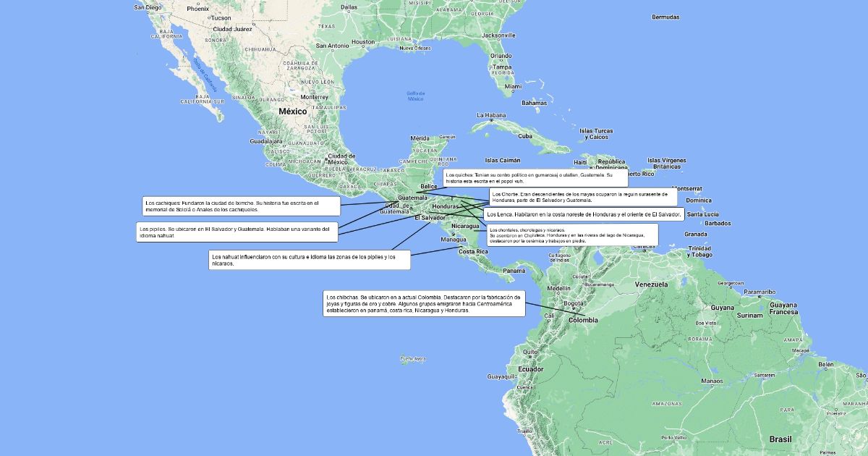Screen dimensions: 868x456
Task: Select the Guyana country label
Action: click(723, 308)
